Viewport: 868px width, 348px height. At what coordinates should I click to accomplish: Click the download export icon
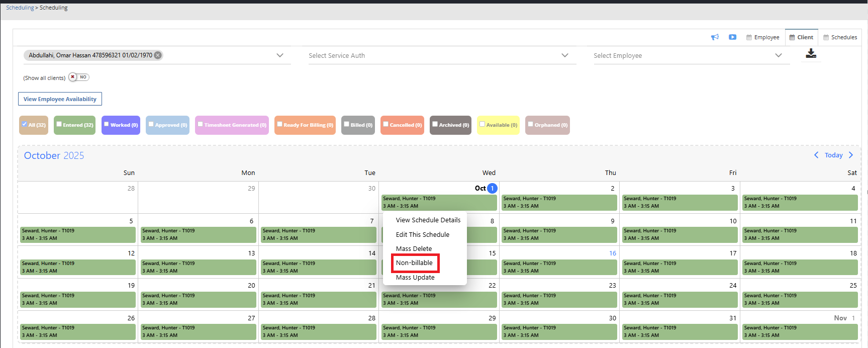pos(811,53)
